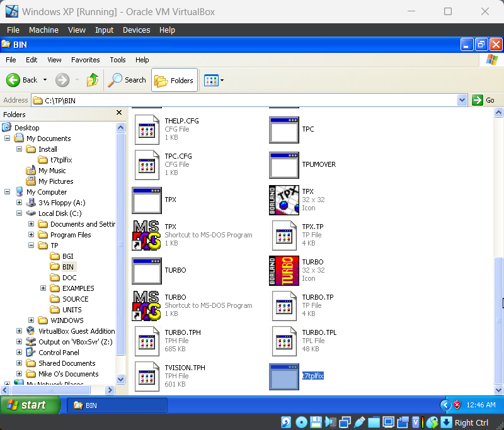Close the Folders side pane
The height and width of the screenshot is (430, 504).
coord(119,113)
